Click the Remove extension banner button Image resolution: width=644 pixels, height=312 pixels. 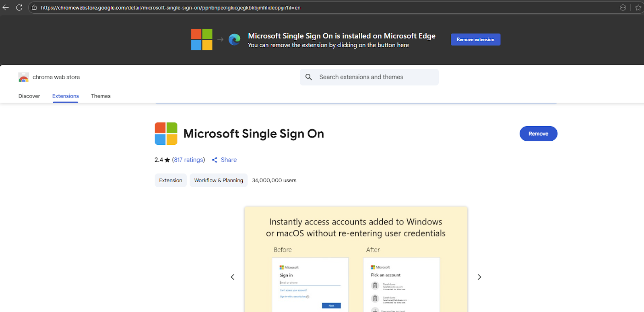pos(475,40)
